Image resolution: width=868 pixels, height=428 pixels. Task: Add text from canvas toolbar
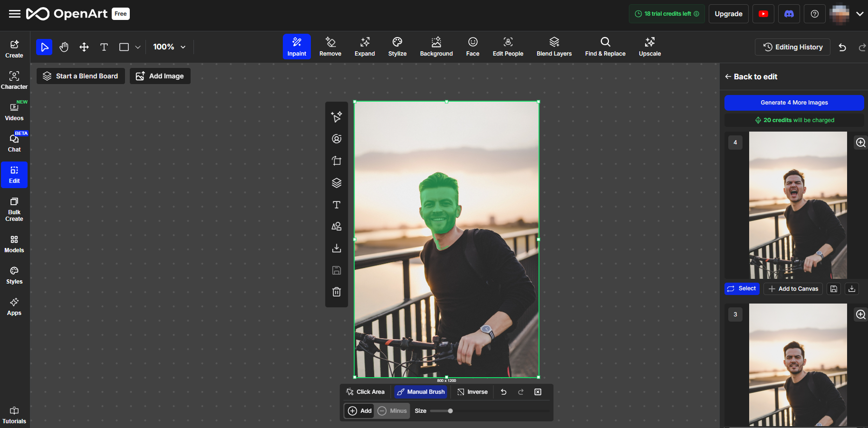pyautogui.click(x=337, y=205)
